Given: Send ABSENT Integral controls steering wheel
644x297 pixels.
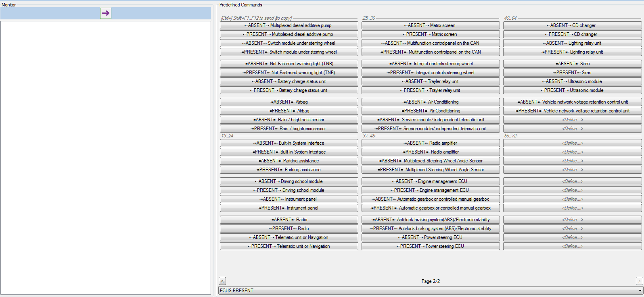Looking at the screenshot, I should tap(431, 64).
